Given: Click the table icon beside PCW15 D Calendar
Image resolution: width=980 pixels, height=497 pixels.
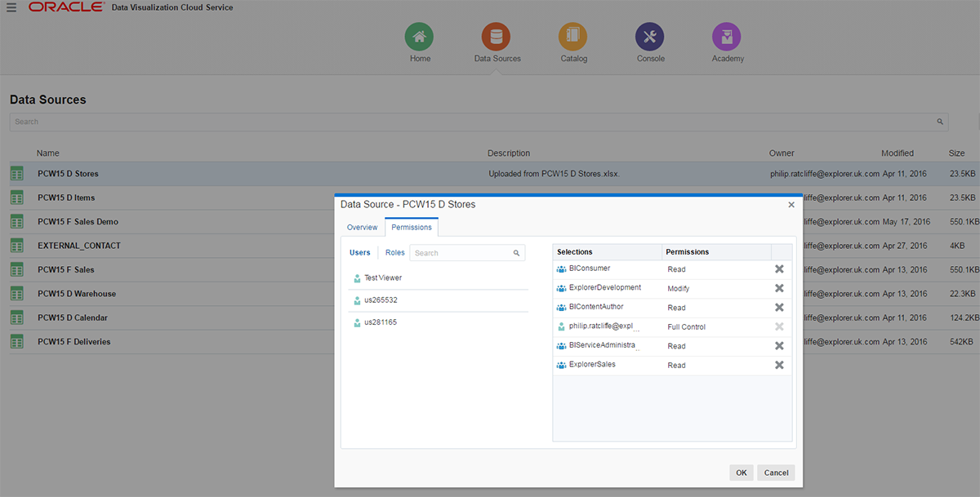Looking at the screenshot, I should click(17, 318).
